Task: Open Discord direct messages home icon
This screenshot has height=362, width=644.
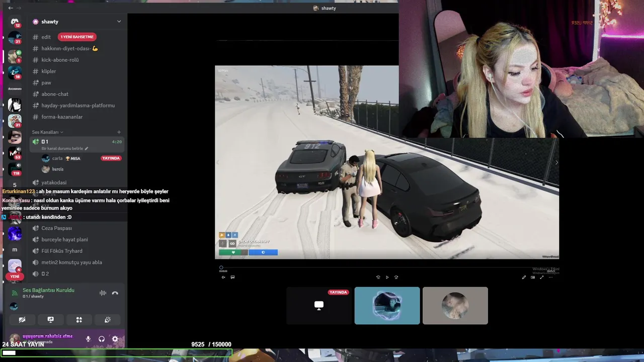Action: click(x=15, y=22)
